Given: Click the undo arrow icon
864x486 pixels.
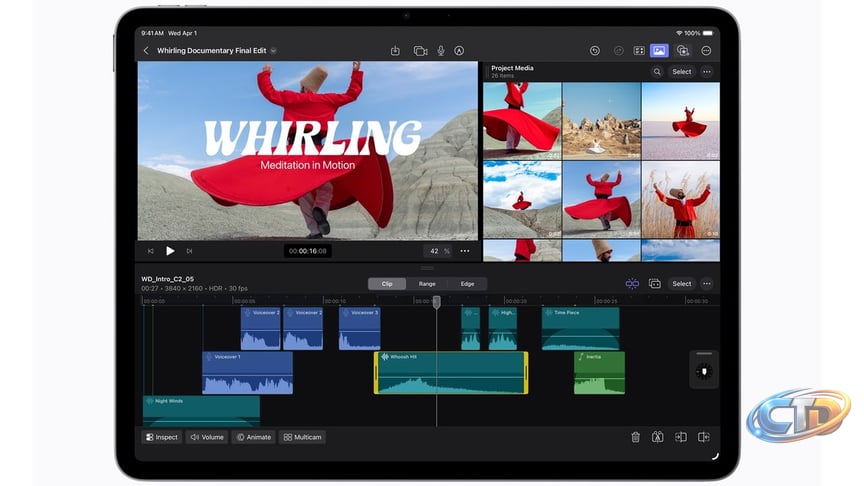Looking at the screenshot, I should 595,50.
